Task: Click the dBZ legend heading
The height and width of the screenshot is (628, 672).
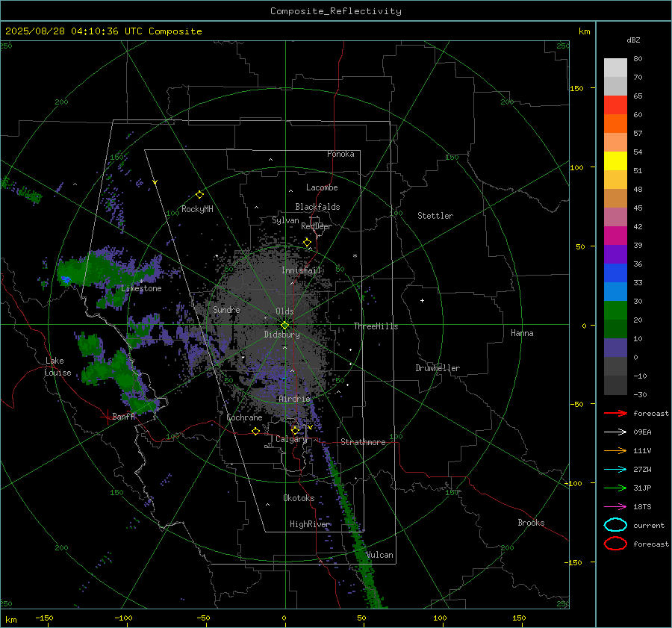Action: point(633,40)
